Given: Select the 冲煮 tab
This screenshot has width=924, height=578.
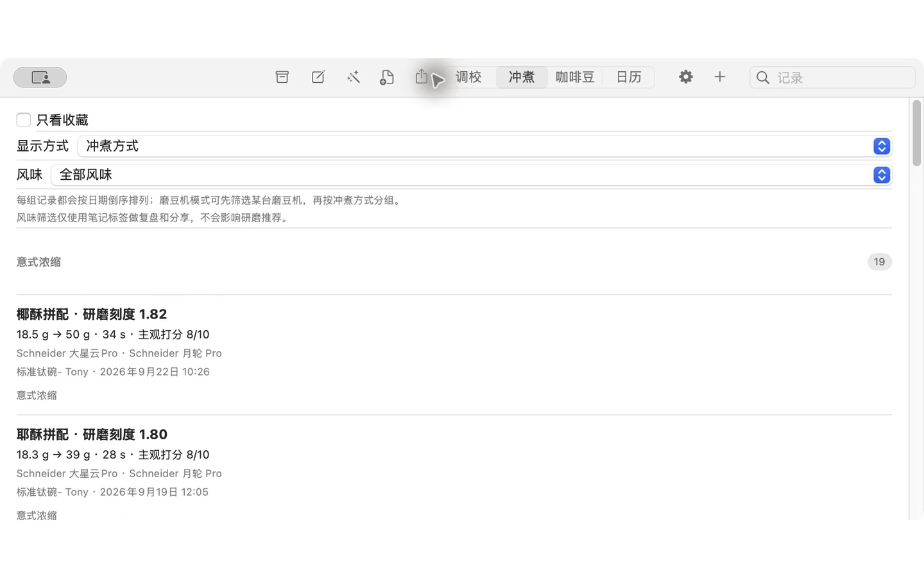Looking at the screenshot, I should [x=522, y=77].
